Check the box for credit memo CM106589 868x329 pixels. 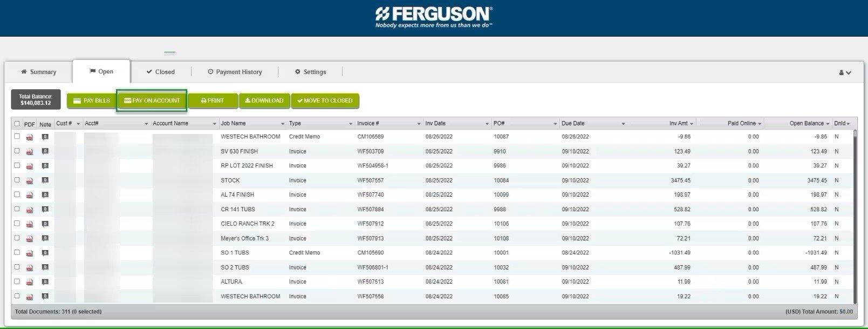pyautogui.click(x=17, y=137)
